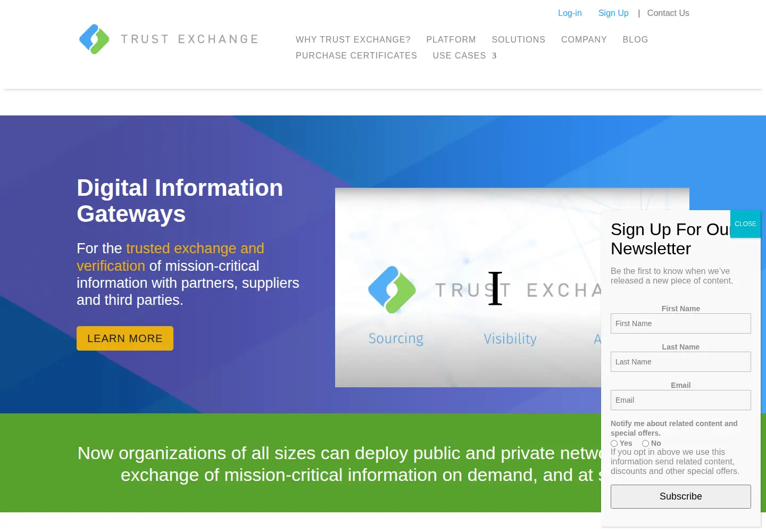Expand the Use Cases submenu arrow
766x532 pixels.
[494, 56]
